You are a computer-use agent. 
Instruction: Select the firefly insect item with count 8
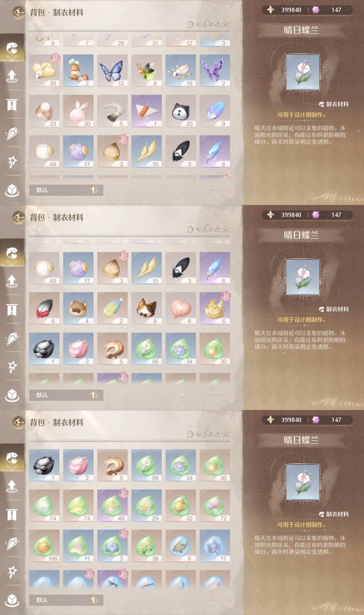click(x=147, y=71)
